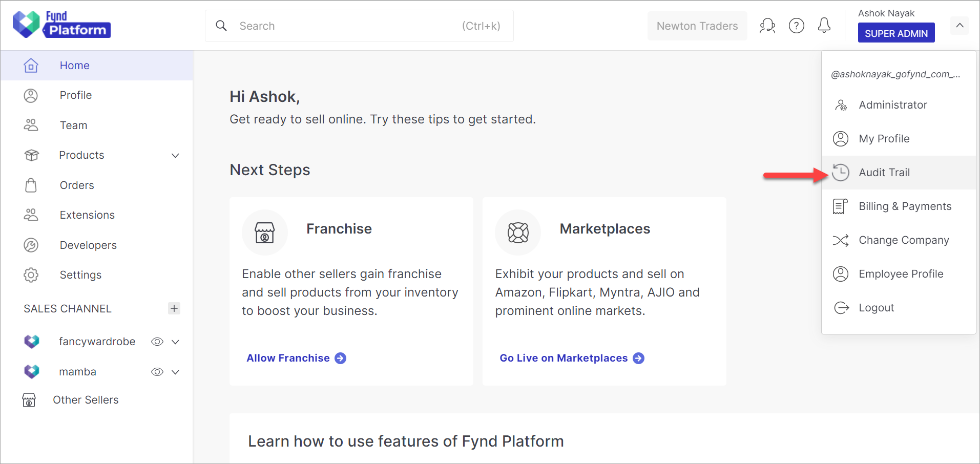The width and height of the screenshot is (980, 464).
Task: Click the Other Sellers store icon
Action: pos(29,400)
